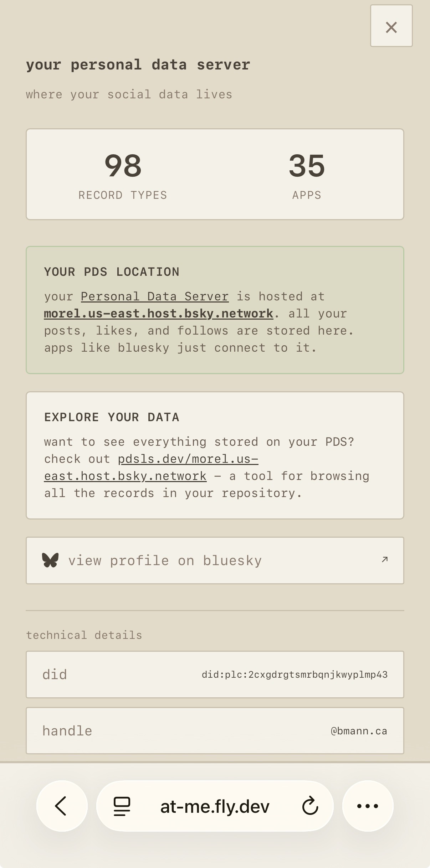
Task: Select the @bmann.ca handle value
Action: [359, 731]
